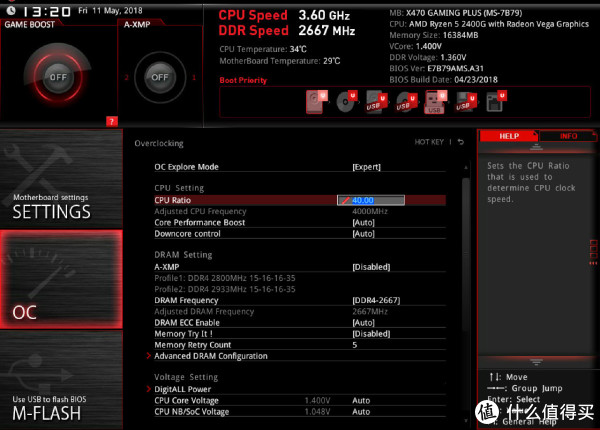This screenshot has width=600, height=430.
Task: Change A-XMP Disabled setting
Action: [371, 267]
